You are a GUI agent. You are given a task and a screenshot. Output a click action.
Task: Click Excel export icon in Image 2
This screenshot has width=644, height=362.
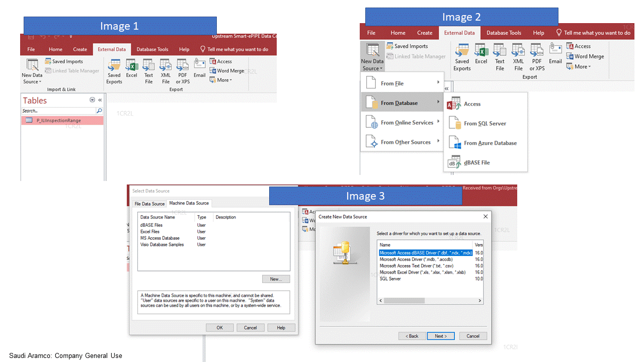(x=481, y=54)
